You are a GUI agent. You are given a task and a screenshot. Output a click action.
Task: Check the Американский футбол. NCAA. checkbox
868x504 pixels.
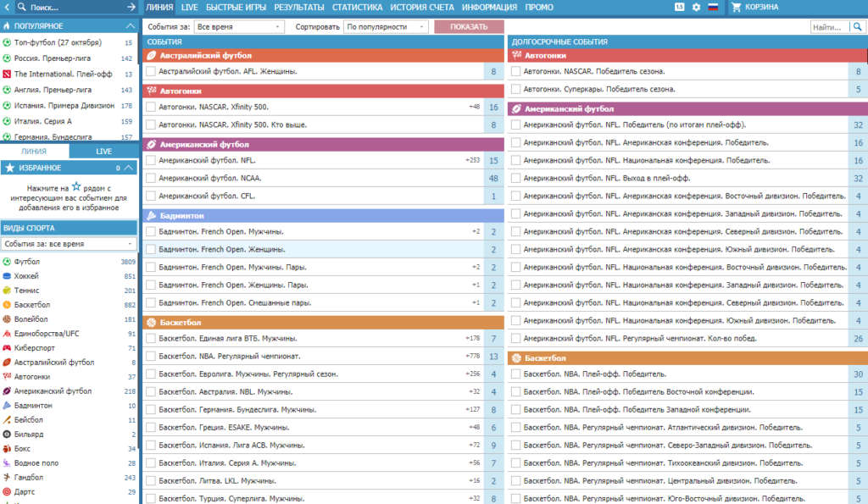(x=151, y=178)
